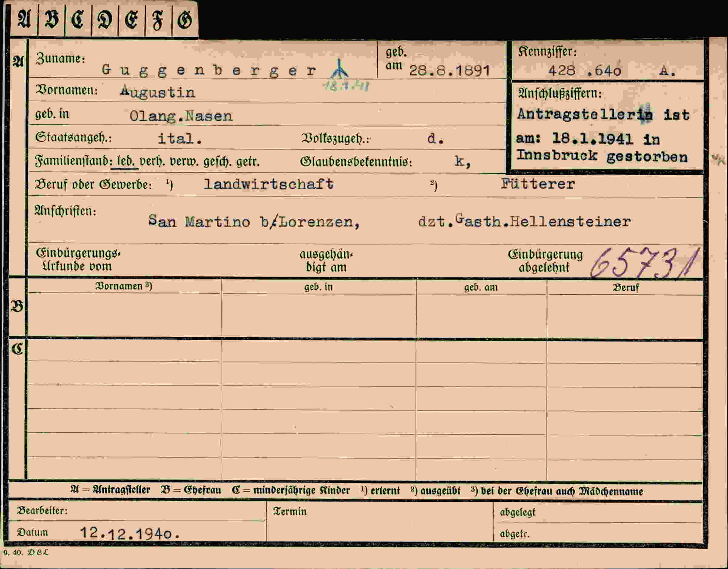This screenshot has height=569, width=728.
Task: Click the note 'Innsbruck gestorben'
Action: pos(602,157)
